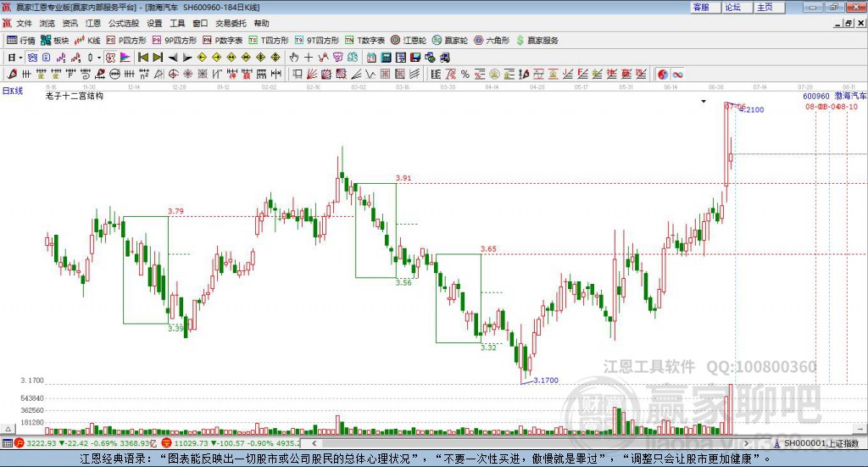Click the table grid icon in status bar
The image size is (868, 467).
[7, 443]
